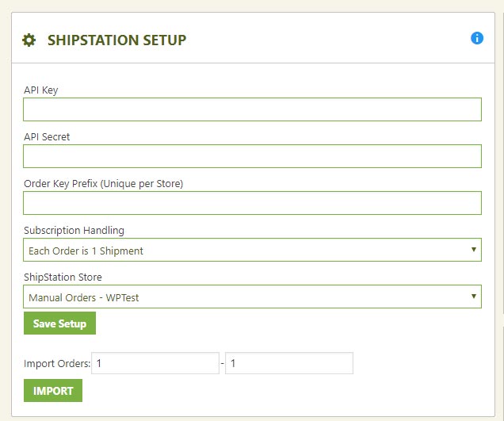The height and width of the screenshot is (421, 504).
Task: Click the gear icon beside ShipStation Setup
Action: [x=29, y=40]
